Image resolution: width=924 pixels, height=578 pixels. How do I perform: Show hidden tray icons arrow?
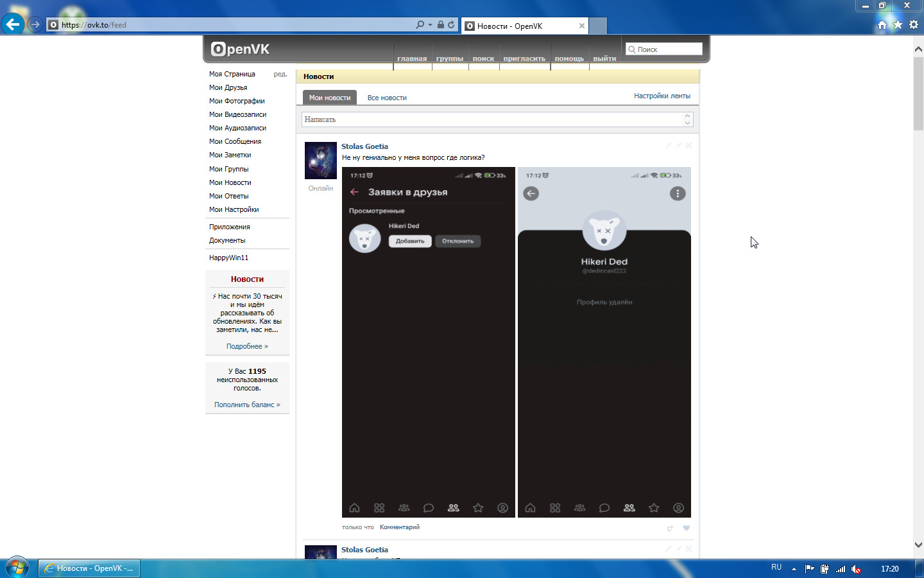tap(794, 568)
